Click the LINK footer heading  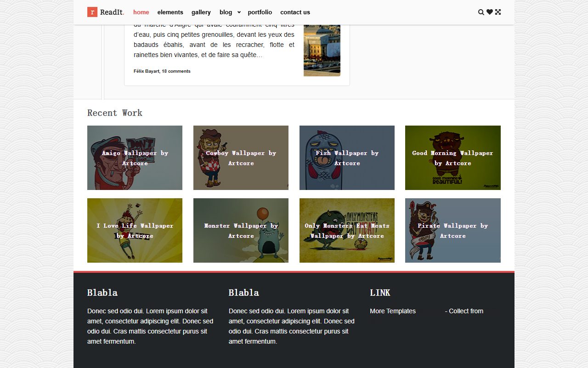click(x=380, y=293)
